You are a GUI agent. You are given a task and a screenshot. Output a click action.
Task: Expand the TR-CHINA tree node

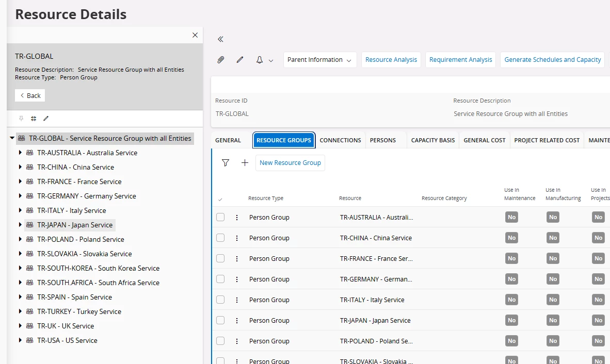click(20, 167)
